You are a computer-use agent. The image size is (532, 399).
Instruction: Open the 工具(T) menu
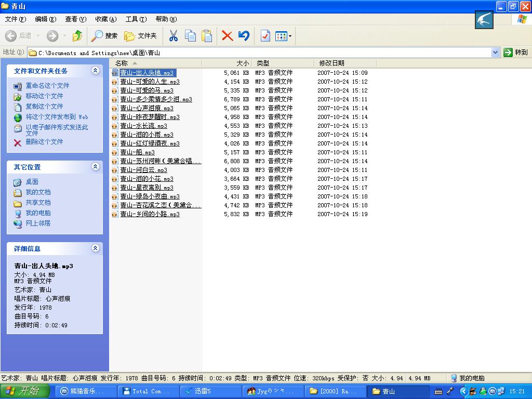point(136,19)
